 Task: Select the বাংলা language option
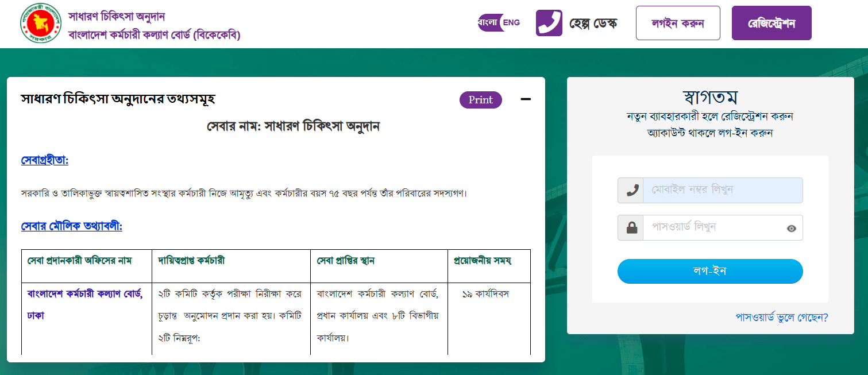click(488, 23)
